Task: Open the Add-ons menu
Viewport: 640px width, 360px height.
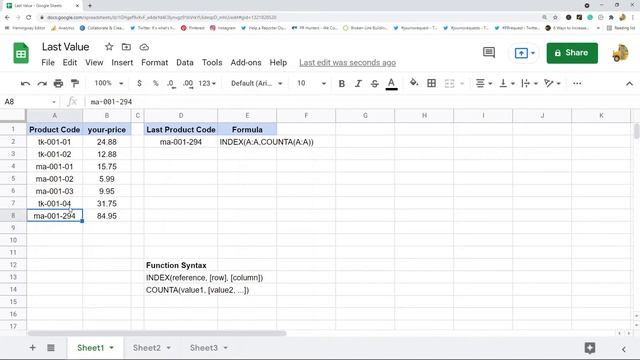Action: [246, 62]
